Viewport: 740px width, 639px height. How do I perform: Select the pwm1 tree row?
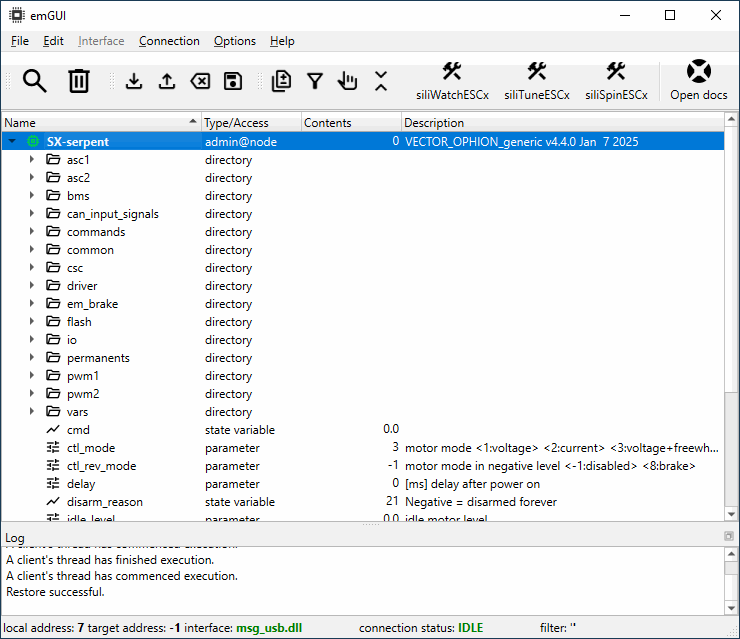(362, 376)
